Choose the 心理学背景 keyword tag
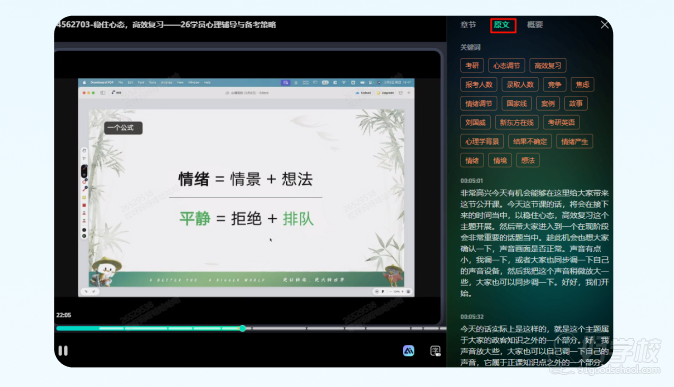Viewport: 674px width, 387px height. [482, 141]
